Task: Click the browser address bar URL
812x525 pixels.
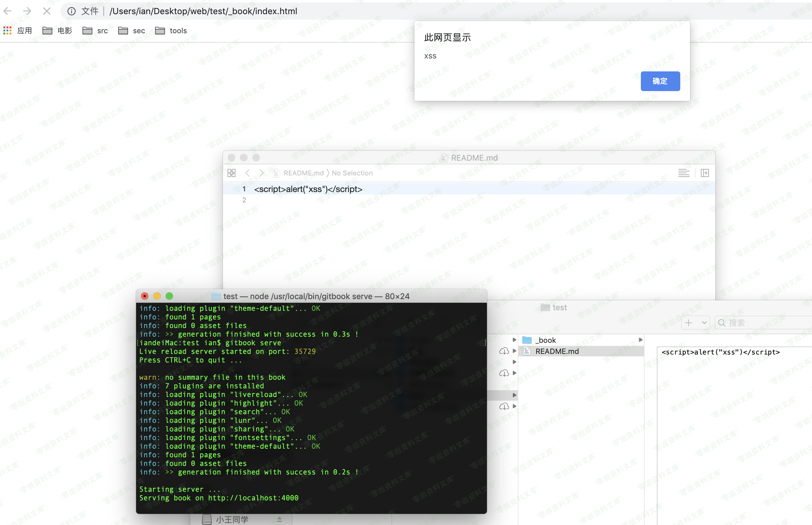Action: point(203,11)
